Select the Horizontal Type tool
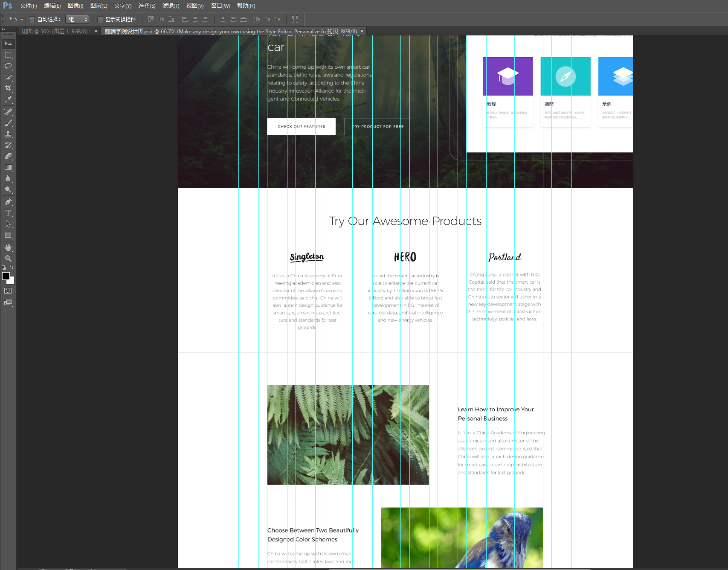The height and width of the screenshot is (570, 728). (8, 213)
